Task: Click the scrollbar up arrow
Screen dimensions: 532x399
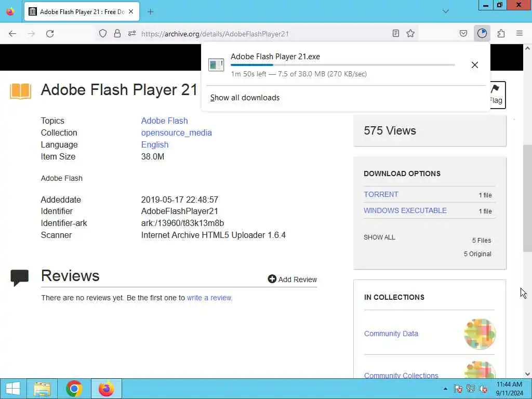Action: 527,48
